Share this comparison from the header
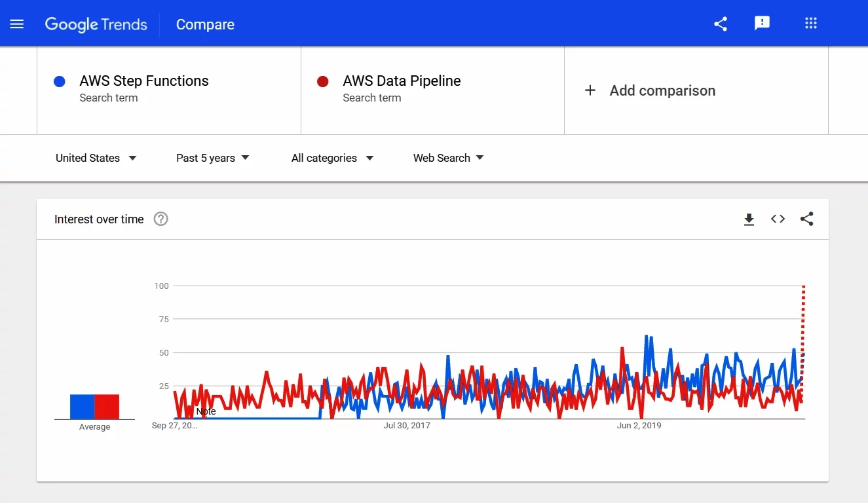This screenshot has height=503, width=868. pos(721,24)
